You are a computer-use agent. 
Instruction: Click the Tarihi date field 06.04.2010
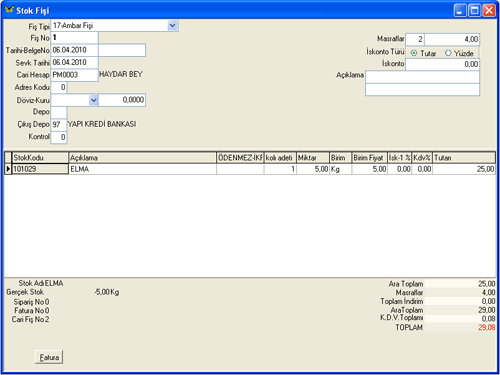74,50
